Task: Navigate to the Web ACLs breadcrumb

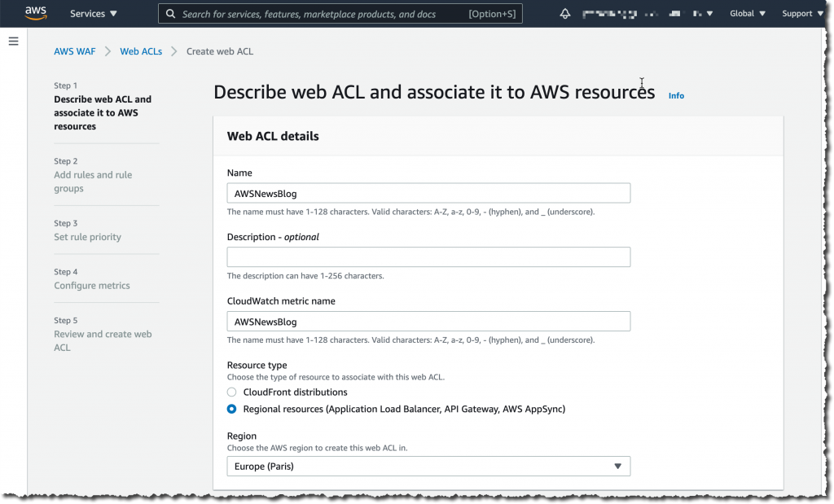Action: (141, 50)
